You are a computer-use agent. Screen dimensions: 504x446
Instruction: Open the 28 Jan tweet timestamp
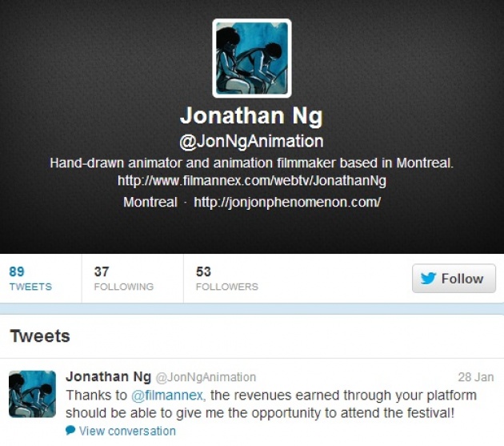point(476,377)
